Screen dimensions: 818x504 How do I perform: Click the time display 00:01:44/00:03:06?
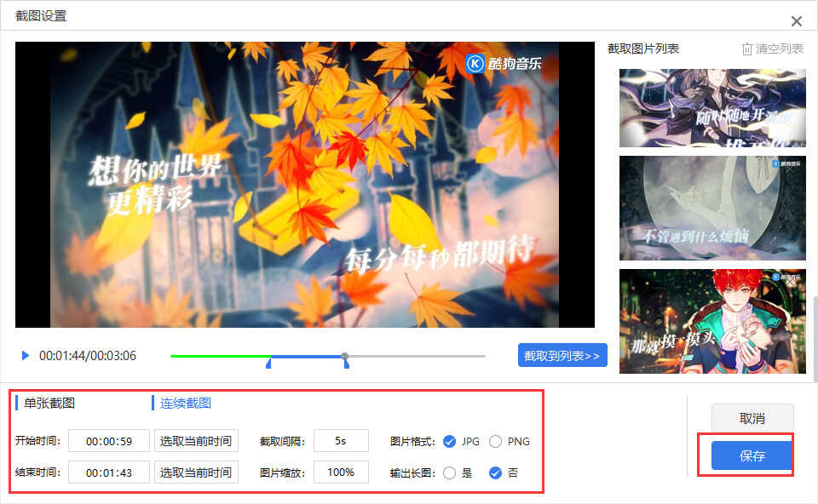pyautogui.click(x=88, y=356)
